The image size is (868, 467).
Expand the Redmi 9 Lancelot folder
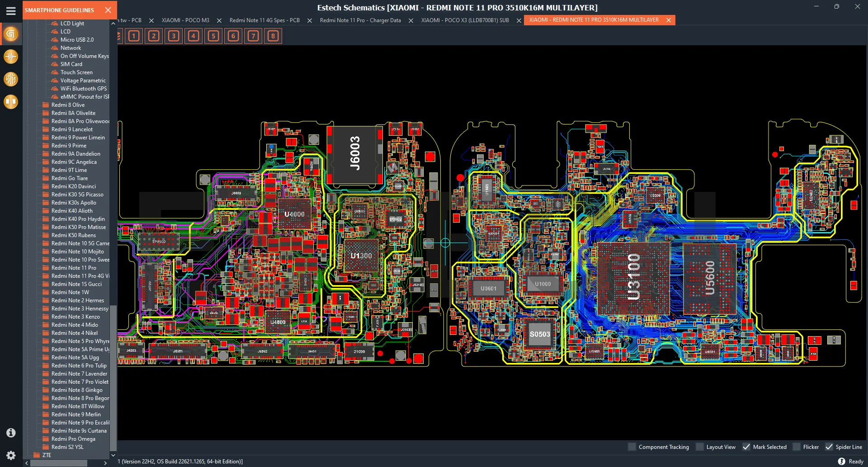coord(72,129)
